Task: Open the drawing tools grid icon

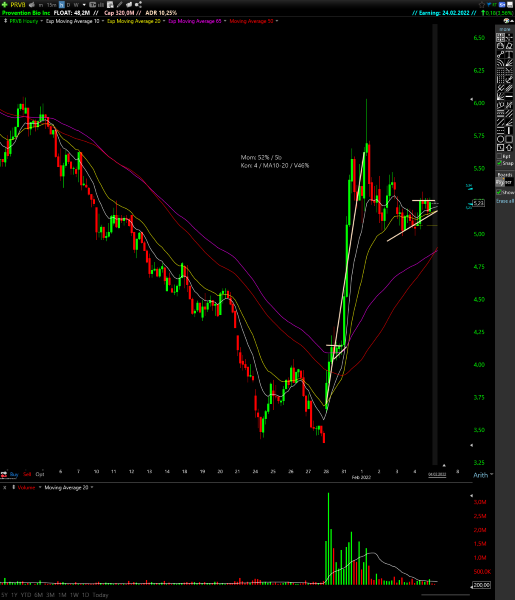Action: 500,38
